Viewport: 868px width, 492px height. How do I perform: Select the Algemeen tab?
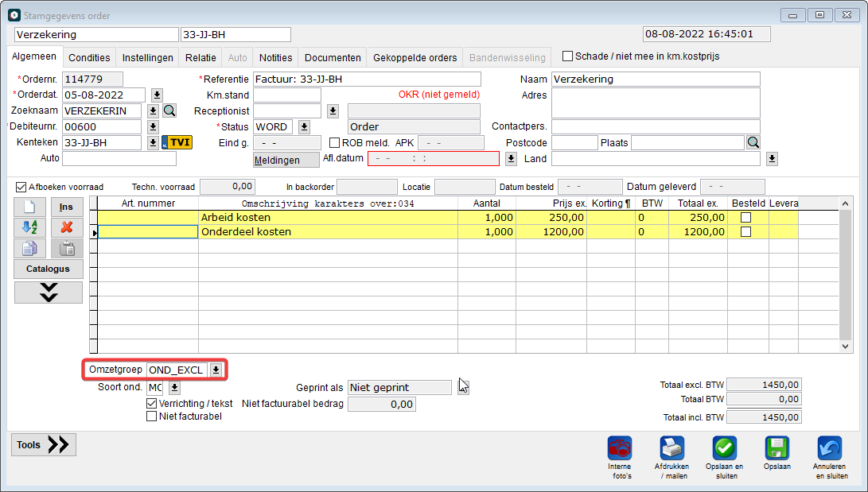point(34,56)
